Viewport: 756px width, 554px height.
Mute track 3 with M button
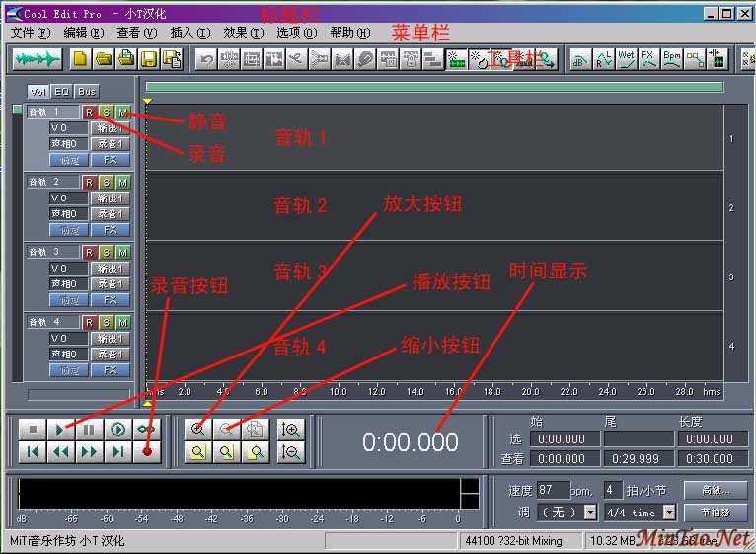pyautogui.click(x=122, y=252)
